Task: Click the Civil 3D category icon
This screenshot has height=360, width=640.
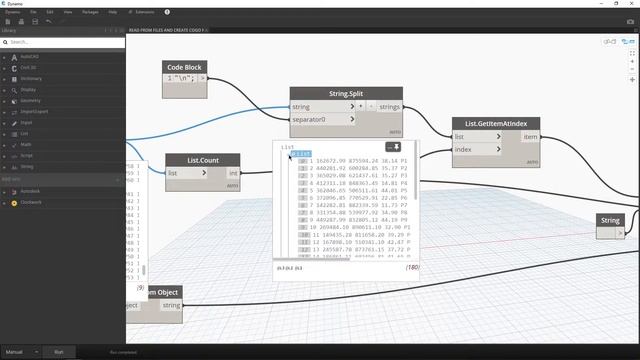Action: pyautogui.click(x=14, y=69)
